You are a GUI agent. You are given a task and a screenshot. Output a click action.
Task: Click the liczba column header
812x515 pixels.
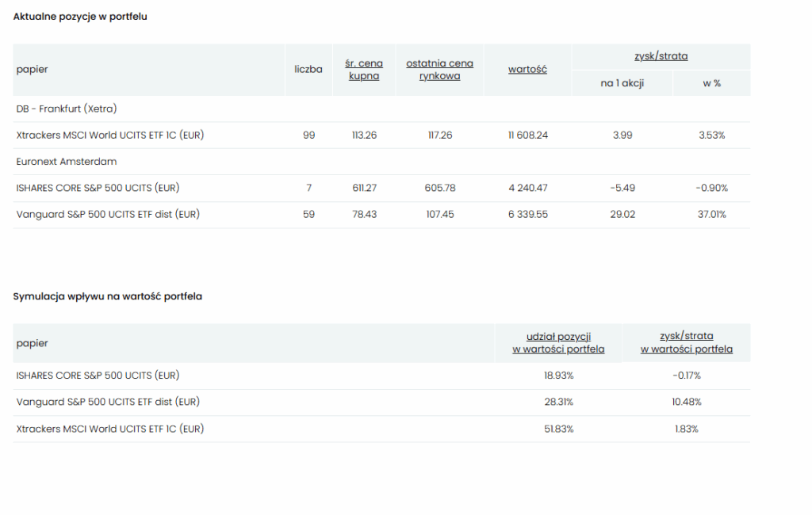tap(308, 70)
